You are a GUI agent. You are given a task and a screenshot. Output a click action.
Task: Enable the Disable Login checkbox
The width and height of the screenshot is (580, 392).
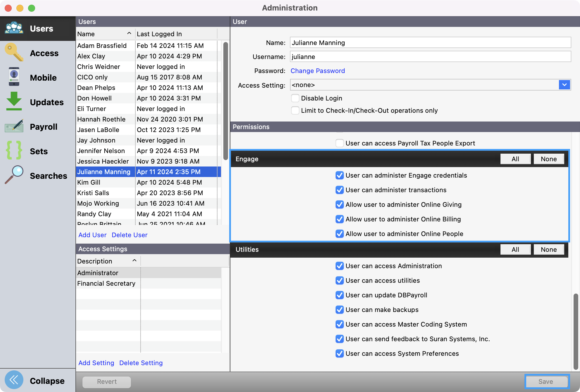[295, 98]
